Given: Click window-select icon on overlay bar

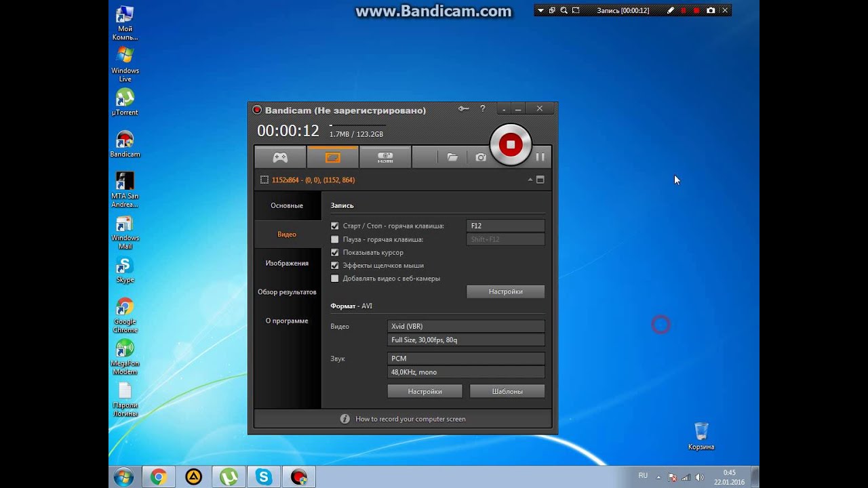Looking at the screenshot, I should (552, 11).
